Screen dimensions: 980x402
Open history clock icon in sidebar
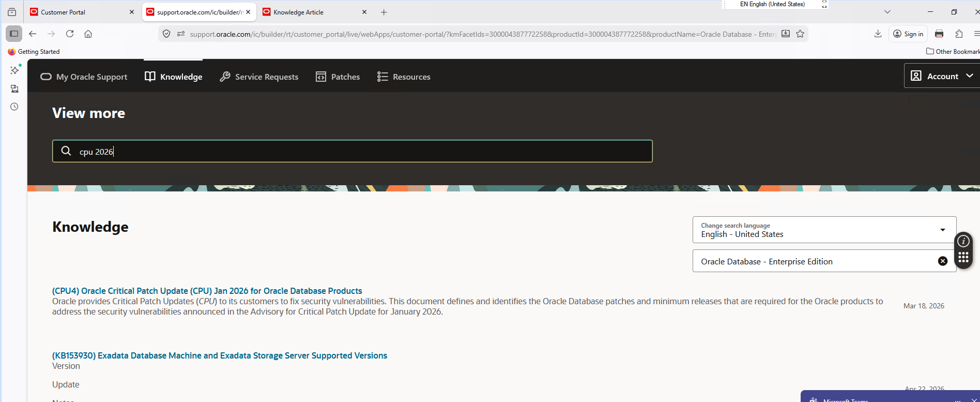pyautogui.click(x=14, y=107)
